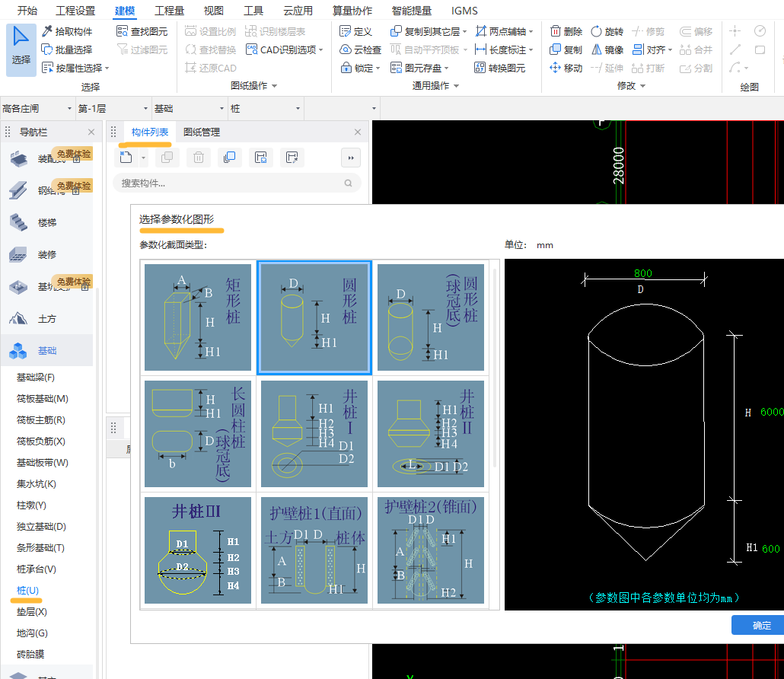Select 圆形桩(球冠底) pile thumbnail
Screen dimensions: 784x679
coord(431,317)
